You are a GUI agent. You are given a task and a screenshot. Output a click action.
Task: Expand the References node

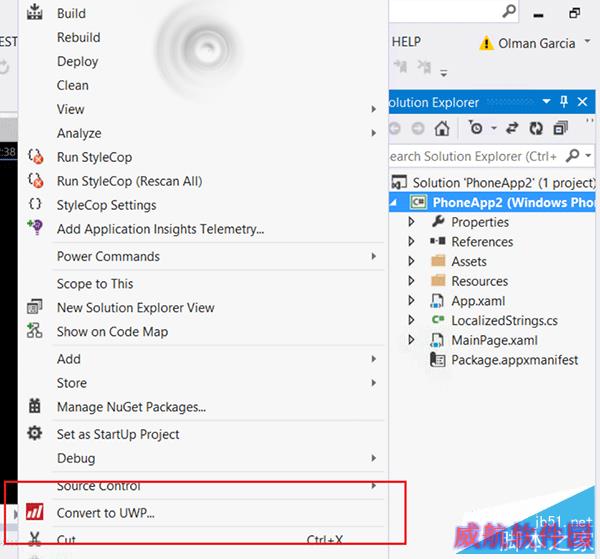[411, 241]
